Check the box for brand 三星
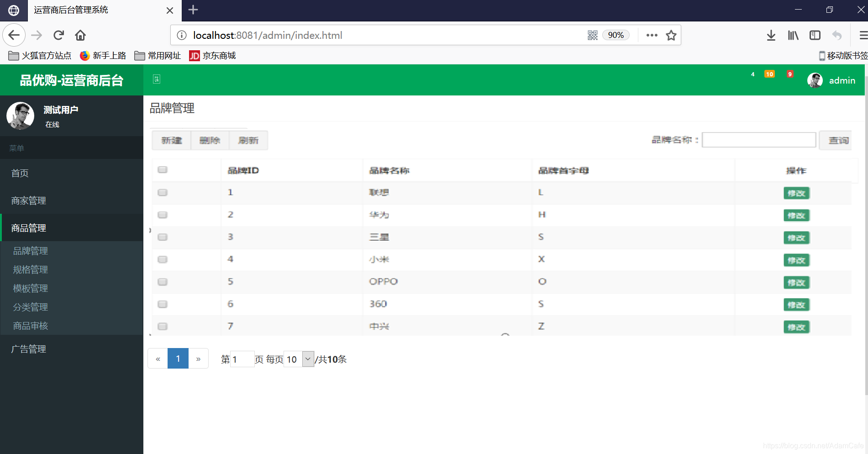The image size is (868, 454). click(163, 237)
